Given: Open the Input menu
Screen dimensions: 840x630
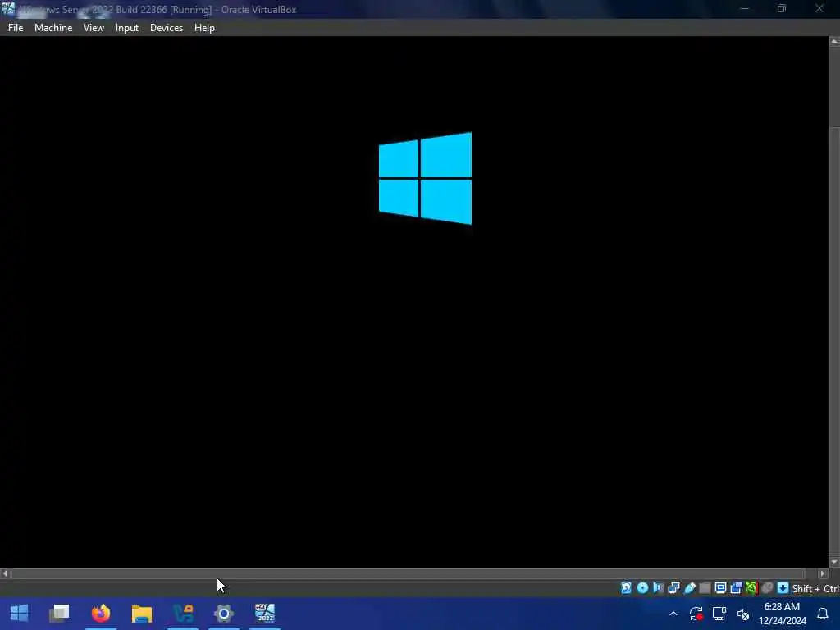Looking at the screenshot, I should click(x=127, y=28).
